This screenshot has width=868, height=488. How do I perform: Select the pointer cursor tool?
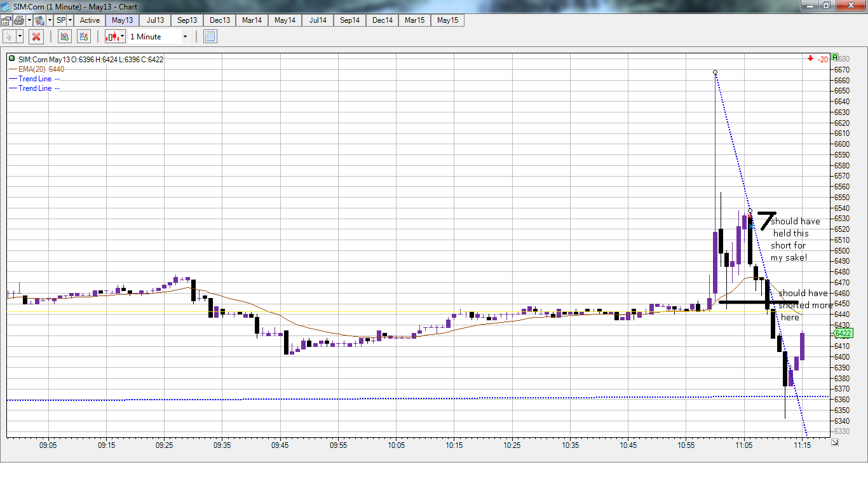[x=9, y=37]
